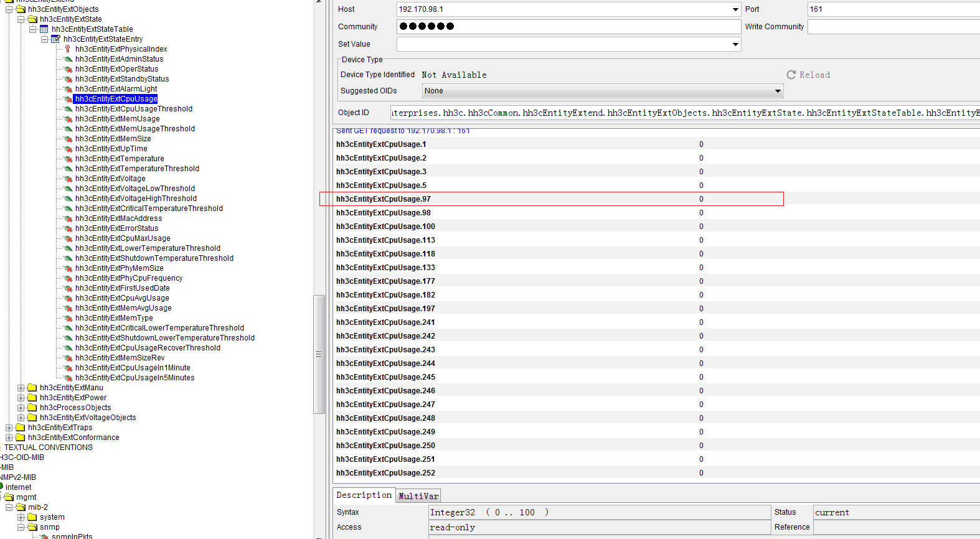Select the highlighted hh3cEntityExtCpuUsage tree node
The width and height of the screenshot is (980, 539).
[116, 99]
